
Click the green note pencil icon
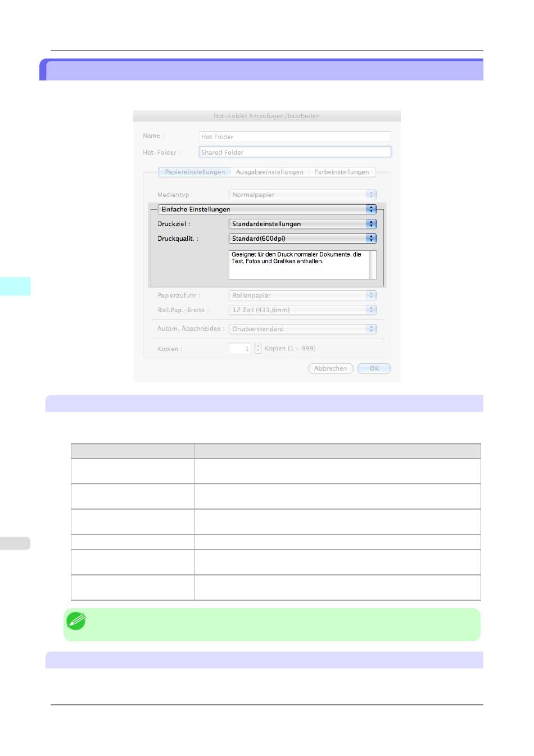76,621
